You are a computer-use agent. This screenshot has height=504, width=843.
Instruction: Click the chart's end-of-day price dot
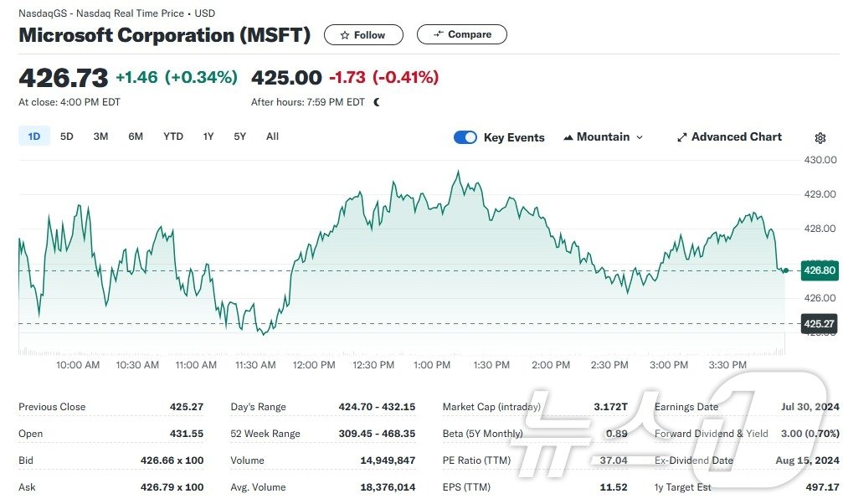(786, 270)
